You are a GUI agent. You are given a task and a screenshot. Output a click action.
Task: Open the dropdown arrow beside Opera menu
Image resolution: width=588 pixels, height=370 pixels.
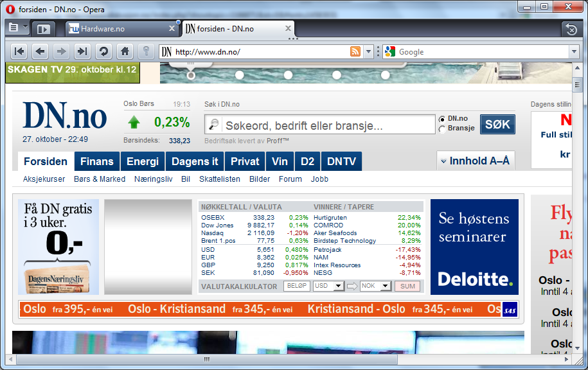25,26
